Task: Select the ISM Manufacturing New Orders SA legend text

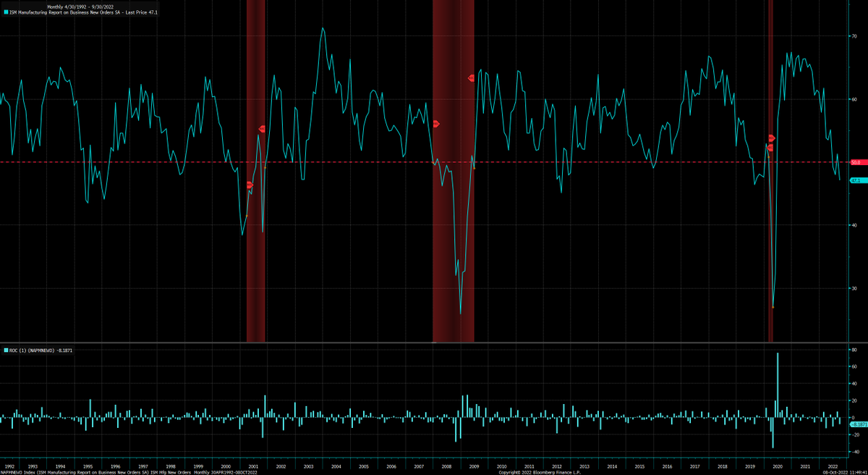Action: tap(82, 12)
